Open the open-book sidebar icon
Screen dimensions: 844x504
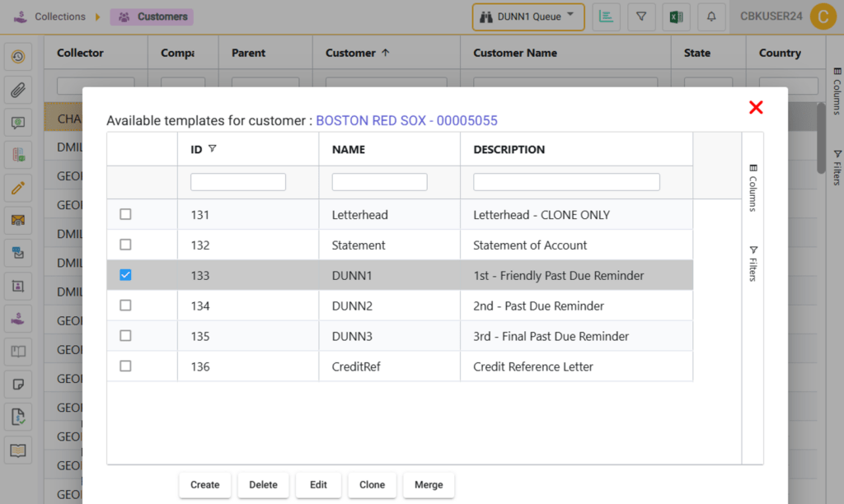[x=18, y=352]
